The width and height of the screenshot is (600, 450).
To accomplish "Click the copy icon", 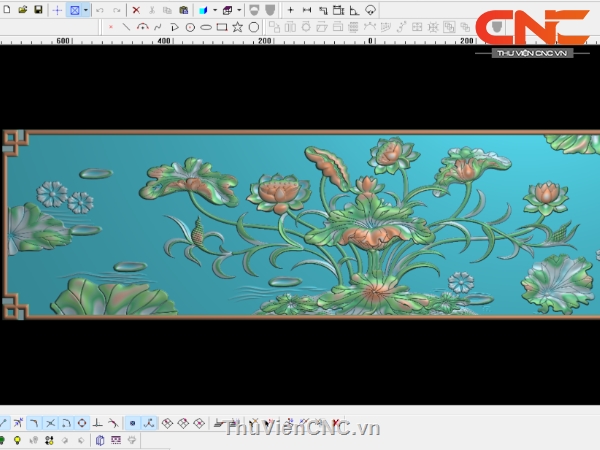I will pyautogui.click(x=167, y=10).
